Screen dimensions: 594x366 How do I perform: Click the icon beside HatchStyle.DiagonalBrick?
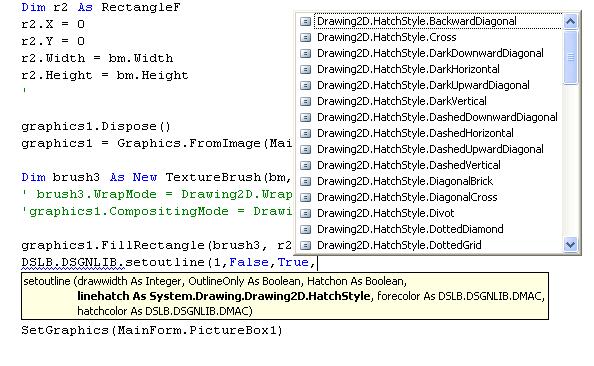pos(305,181)
